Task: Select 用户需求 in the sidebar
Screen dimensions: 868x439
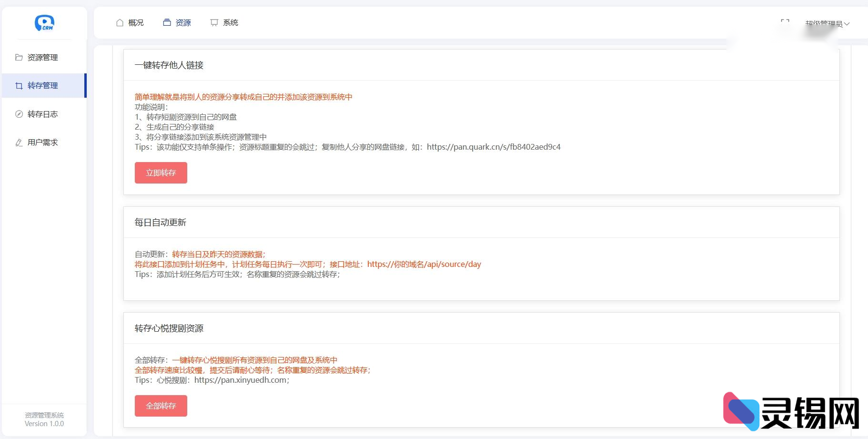Action: (41, 142)
